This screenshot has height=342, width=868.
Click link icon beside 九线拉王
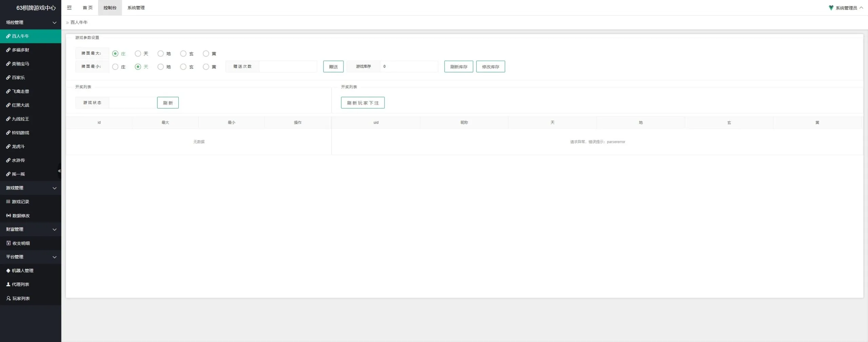(x=8, y=119)
